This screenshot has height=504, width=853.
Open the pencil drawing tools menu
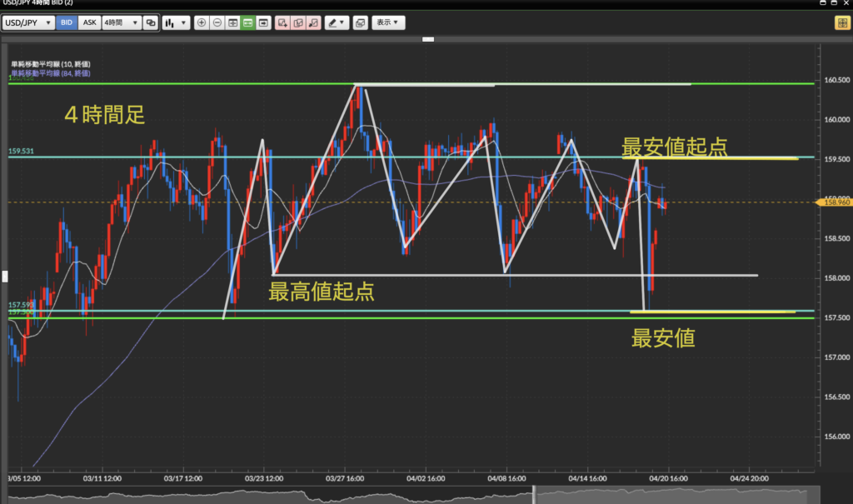[337, 22]
